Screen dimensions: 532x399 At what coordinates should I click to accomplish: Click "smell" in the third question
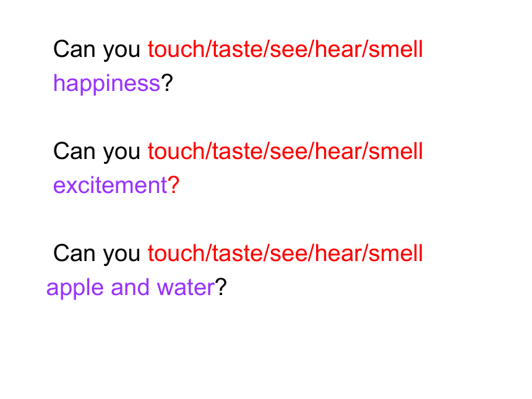coord(396,253)
